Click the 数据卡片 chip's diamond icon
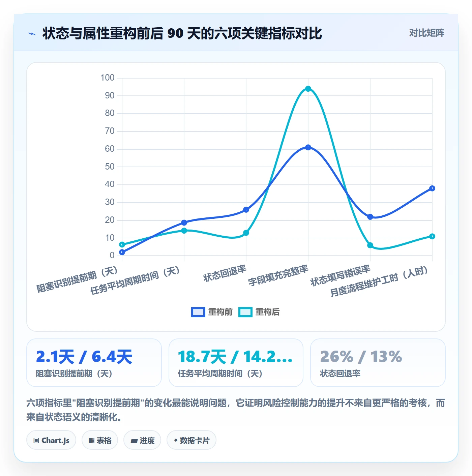Image resolution: width=472 pixels, height=476 pixels. click(176, 440)
